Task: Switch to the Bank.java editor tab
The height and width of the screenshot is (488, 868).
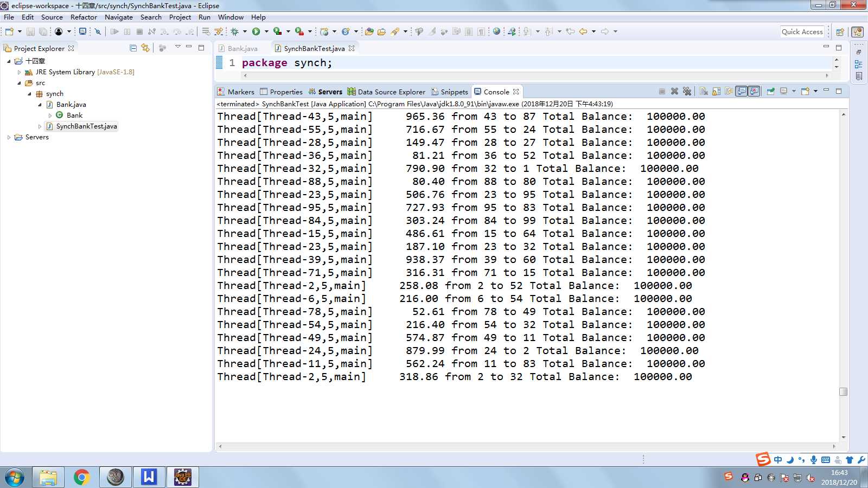Action: [x=238, y=48]
